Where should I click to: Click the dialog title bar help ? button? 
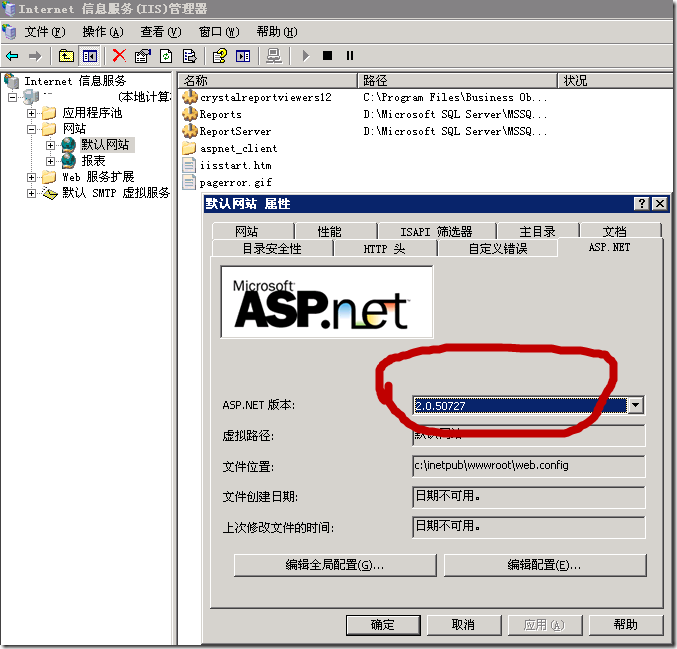pyautogui.click(x=642, y=203)
